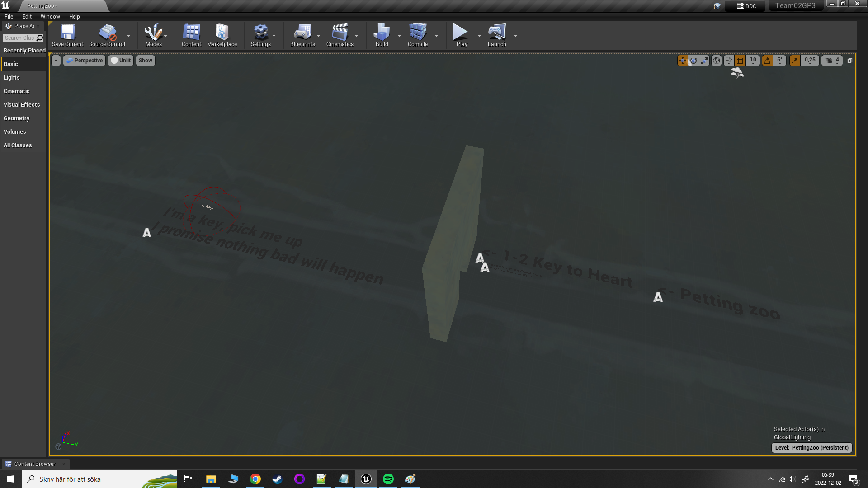Open the Window menu
The width and height of the screenshot is (868, 488).
click(50, 17)
